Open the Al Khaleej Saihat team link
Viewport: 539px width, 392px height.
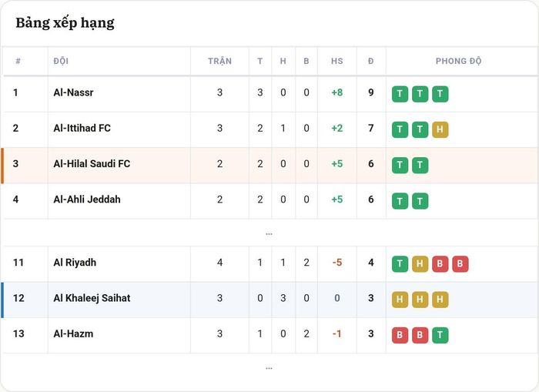92,298
